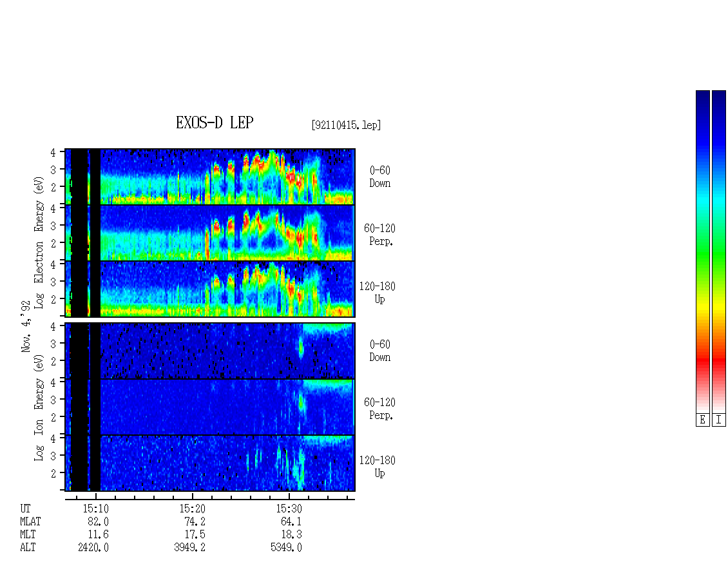Select the ion 60-120 Perp. spectrogram panel

tap(210, 407)
